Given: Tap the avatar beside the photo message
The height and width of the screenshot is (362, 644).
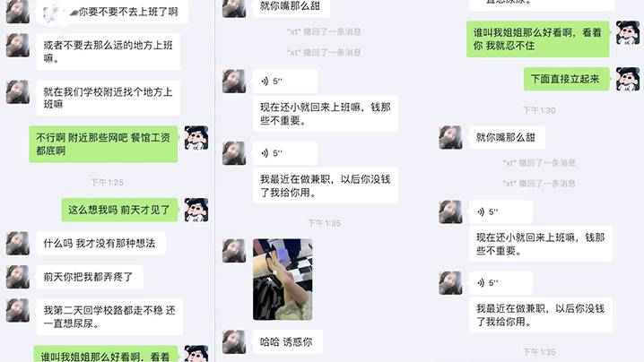Looking at the screenshot, I should pos(234,251).
